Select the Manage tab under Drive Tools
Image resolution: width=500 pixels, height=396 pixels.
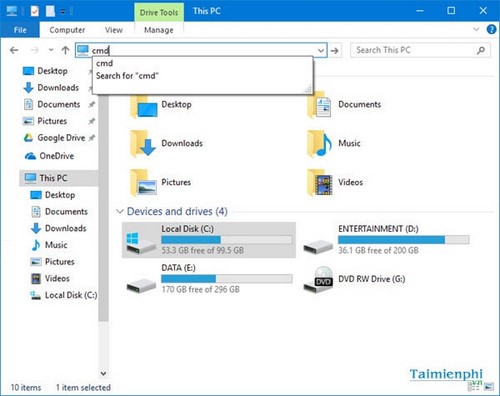159,30
